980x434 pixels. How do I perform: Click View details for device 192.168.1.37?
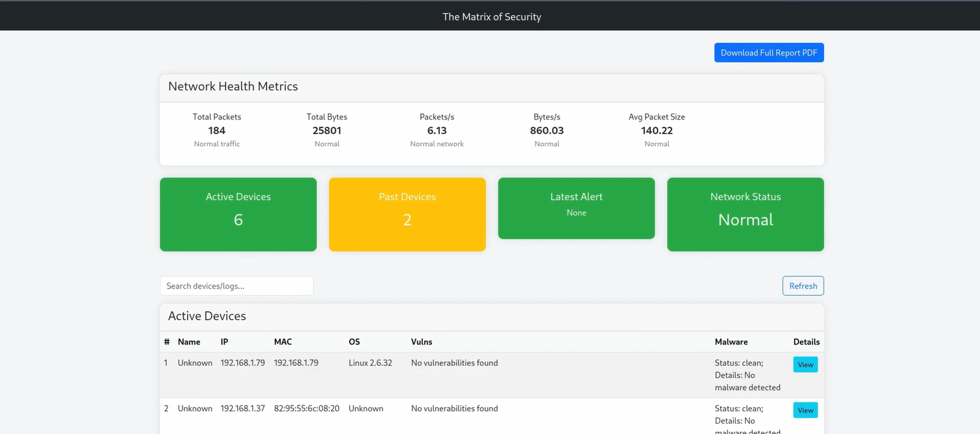805,410
